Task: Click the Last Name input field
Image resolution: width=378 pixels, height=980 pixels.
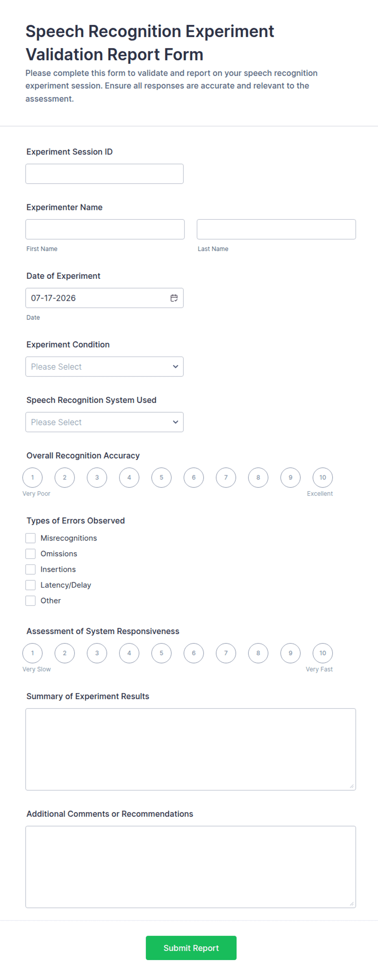Action: (276, 229)
